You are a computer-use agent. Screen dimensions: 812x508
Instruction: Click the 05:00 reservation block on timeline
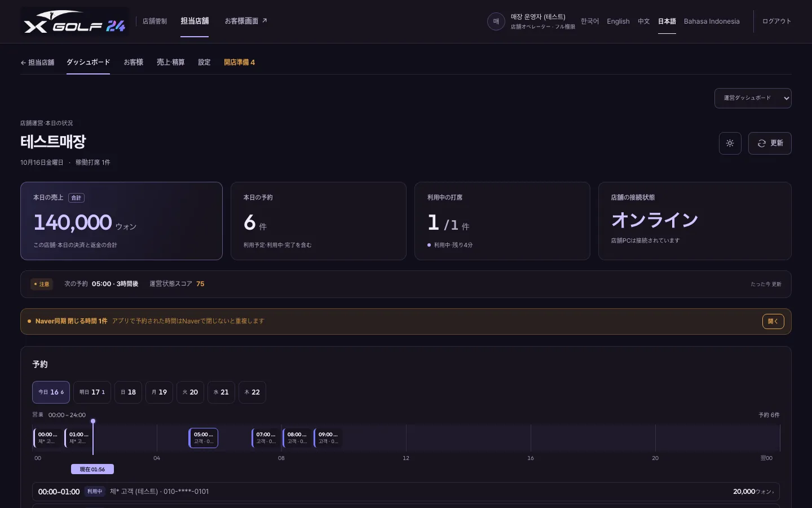click(x=203, y=438)
